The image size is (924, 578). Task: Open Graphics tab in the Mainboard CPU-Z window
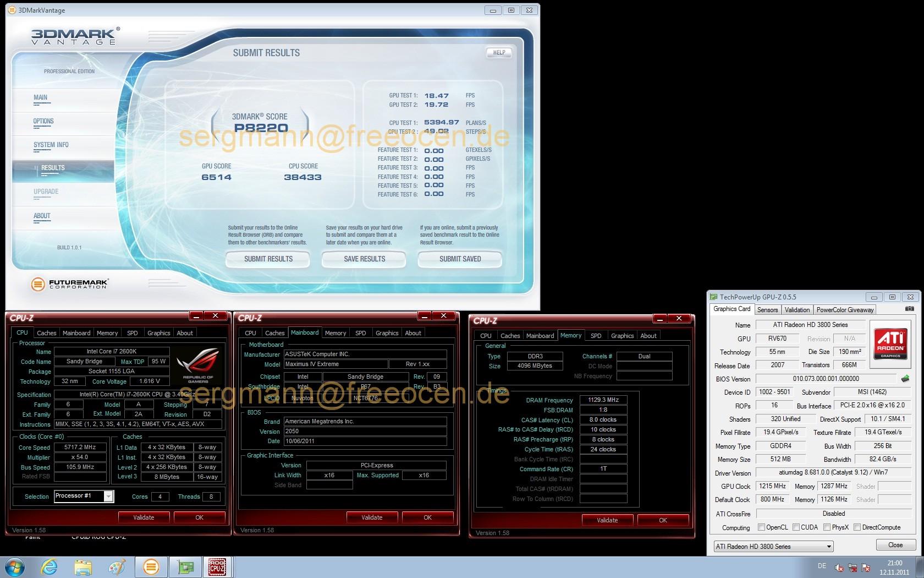[387, 333]
